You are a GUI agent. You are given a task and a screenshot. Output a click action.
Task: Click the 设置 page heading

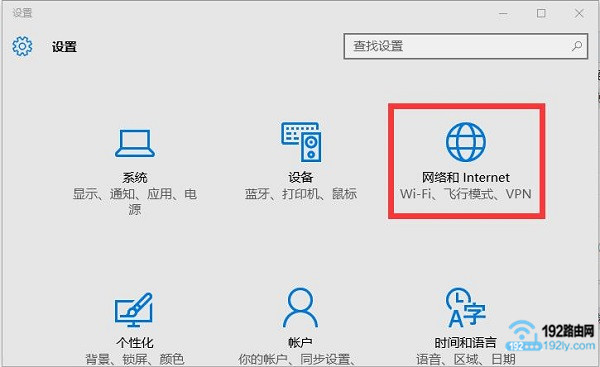point(64,47)
